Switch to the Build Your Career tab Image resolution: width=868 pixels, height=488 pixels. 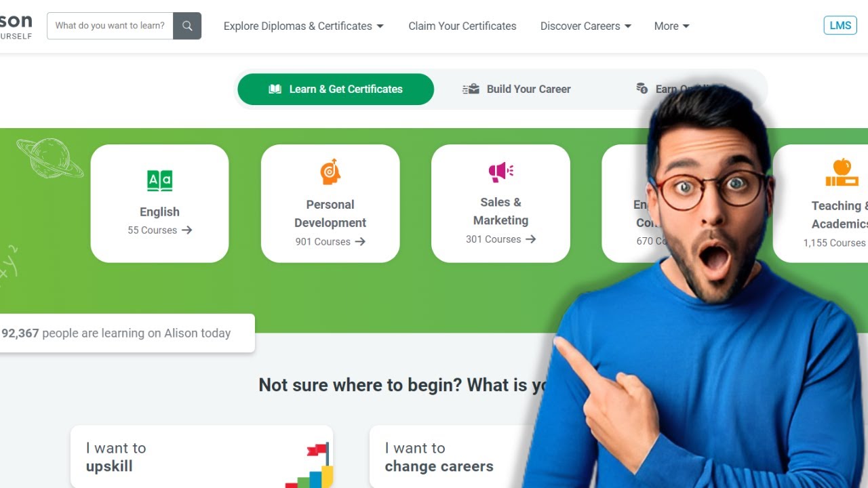click(517, 89)
